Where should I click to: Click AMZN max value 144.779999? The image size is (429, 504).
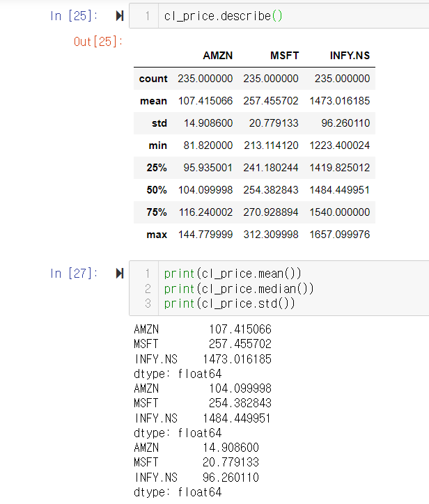click(205, 235)
